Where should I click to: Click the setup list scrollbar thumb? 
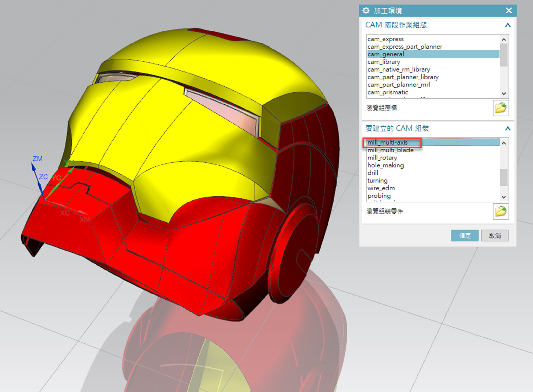coord(504,178)
